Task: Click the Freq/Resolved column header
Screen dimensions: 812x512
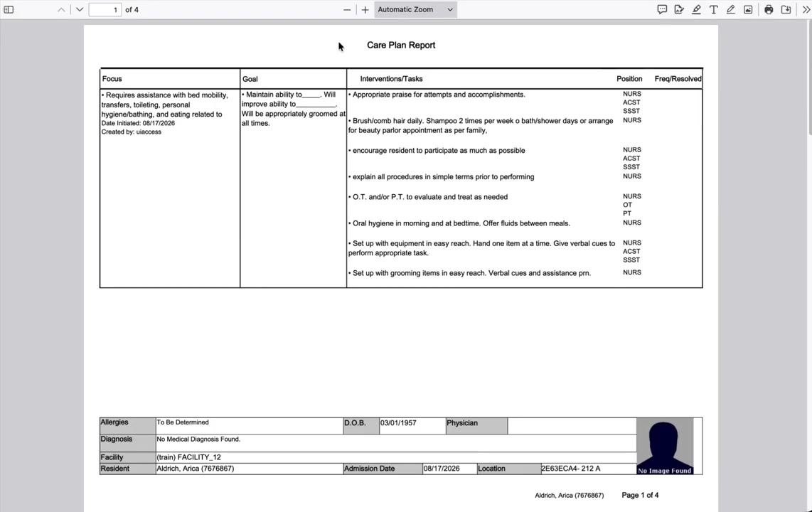Action: (x=678, y=79)
